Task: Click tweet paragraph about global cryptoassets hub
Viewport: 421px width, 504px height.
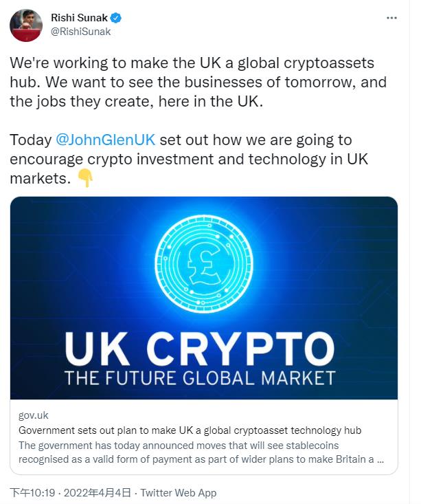Action: (198, 83)
